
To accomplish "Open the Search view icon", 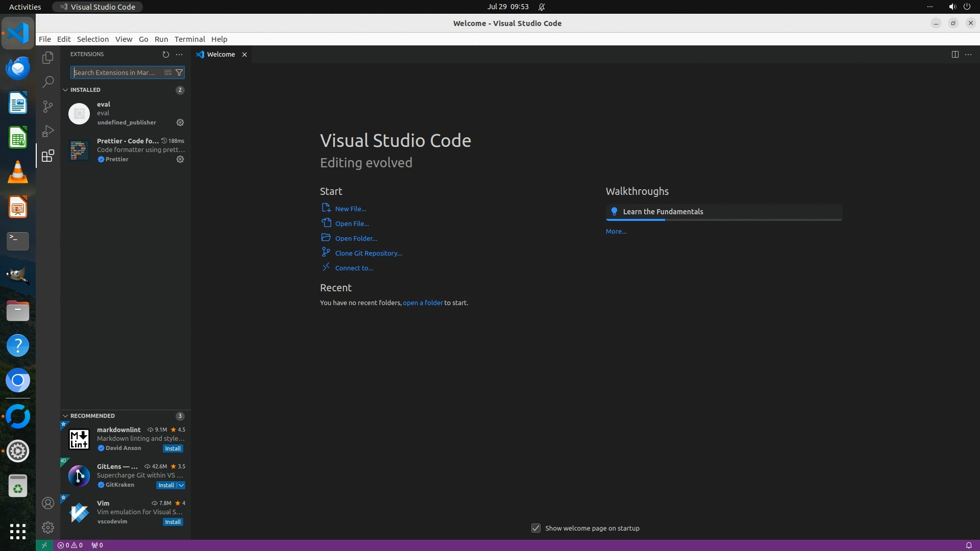I will tap(48, 82).
